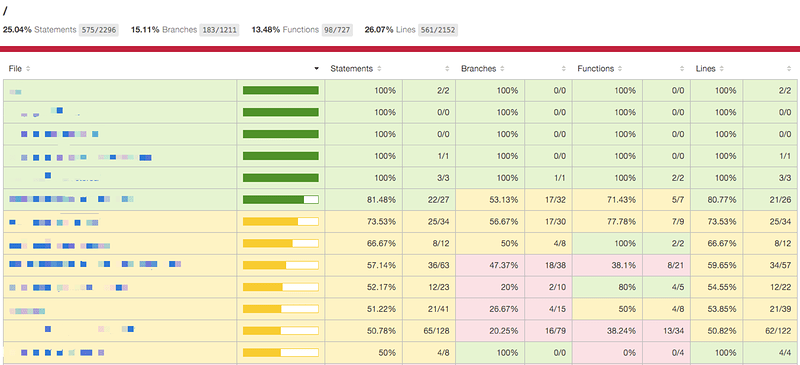800x365 pixels.
Task: Click the active black sort arrow above coverage bars
Action: (x=317, y=69)
